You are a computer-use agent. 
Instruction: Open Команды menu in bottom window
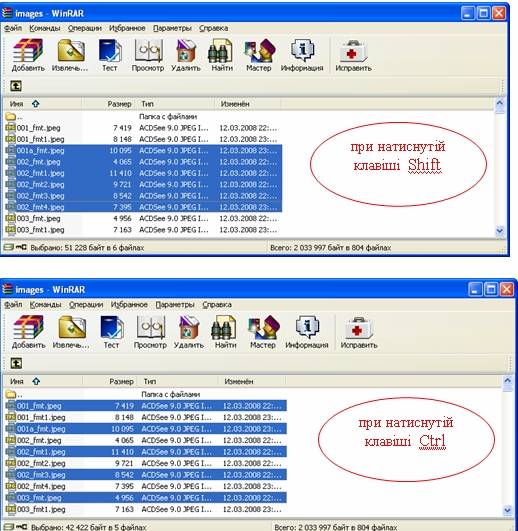45,305
